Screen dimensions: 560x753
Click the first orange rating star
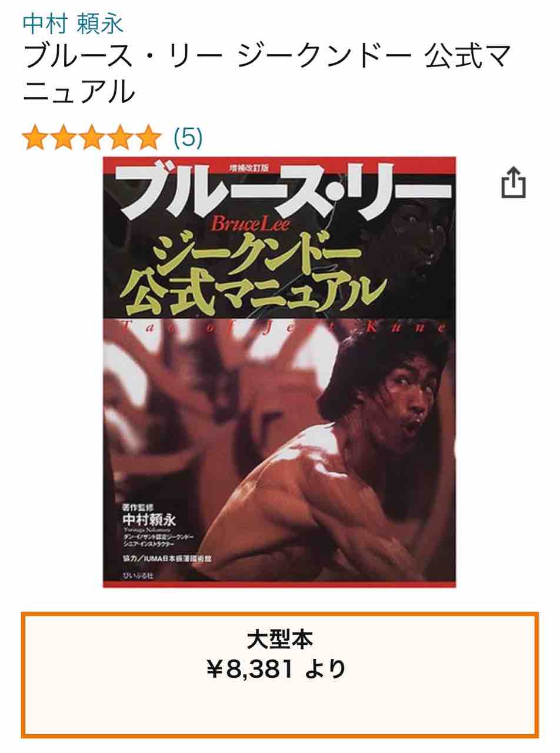pyautogui.click(x=35, y=138)
